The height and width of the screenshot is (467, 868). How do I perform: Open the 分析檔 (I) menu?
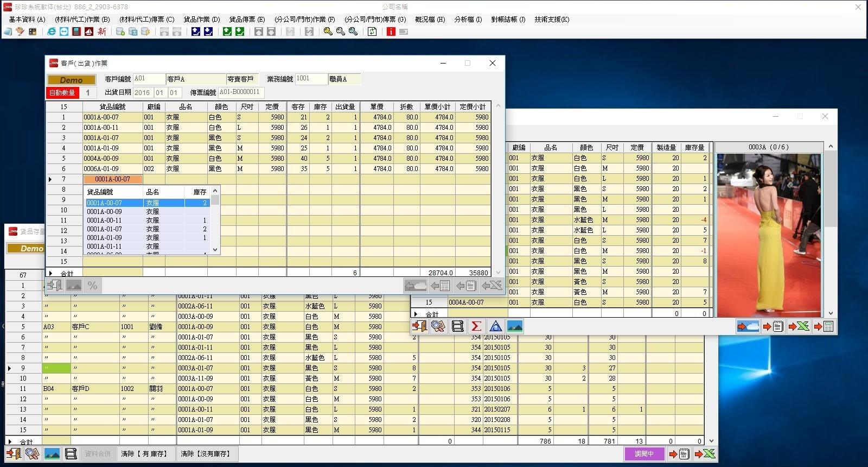(468, 19)
